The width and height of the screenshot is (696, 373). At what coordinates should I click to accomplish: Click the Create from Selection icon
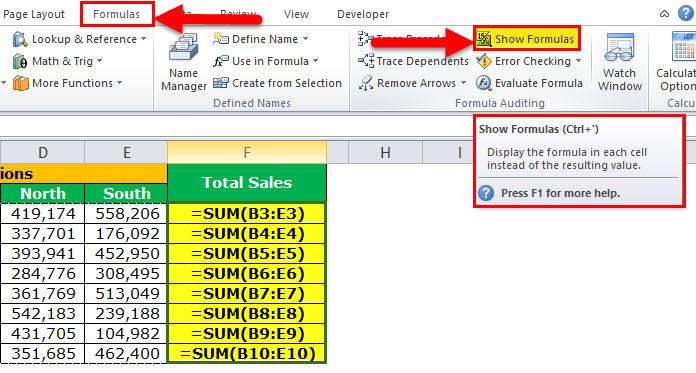coord(221,83)
